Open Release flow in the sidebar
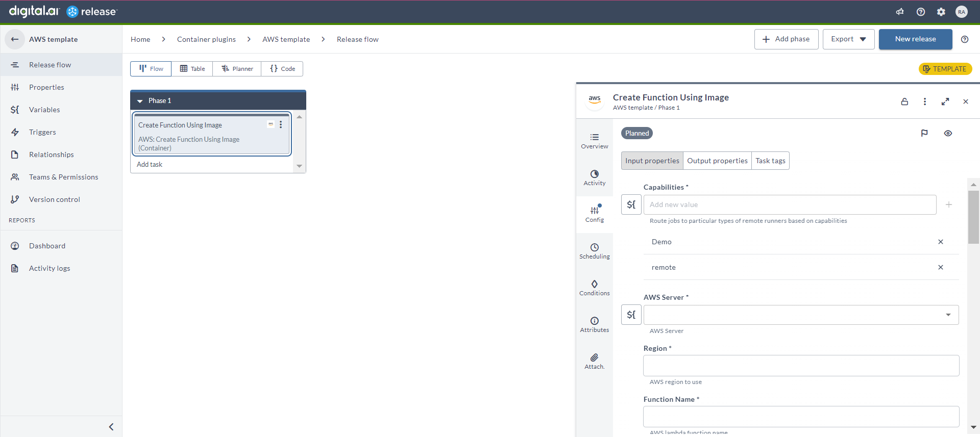980x437 pixels. point(61,65)
